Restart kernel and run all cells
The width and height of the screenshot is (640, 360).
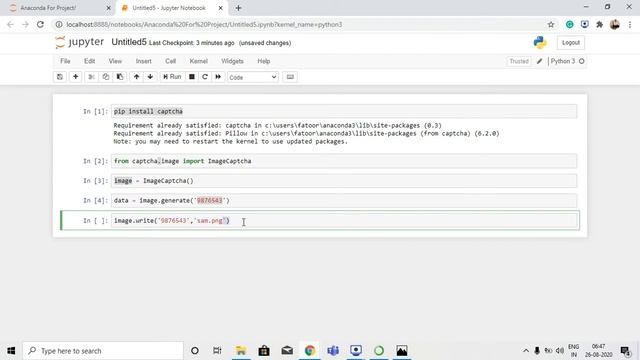(218, 77)
